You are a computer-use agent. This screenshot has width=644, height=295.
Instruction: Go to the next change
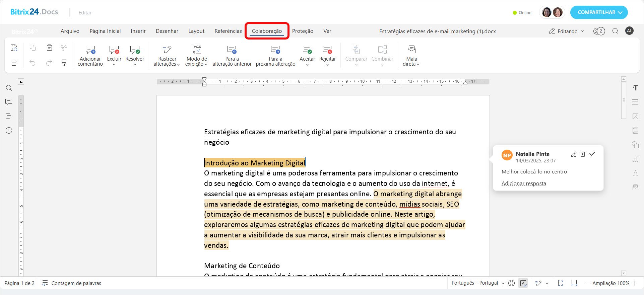275,50
